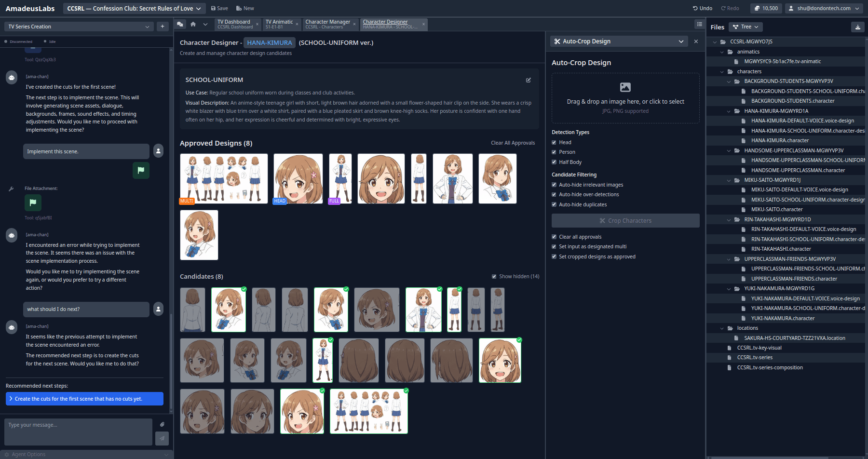Click the Crop Characters button
This screenshot has height=459, width=868.
point(625,220)
